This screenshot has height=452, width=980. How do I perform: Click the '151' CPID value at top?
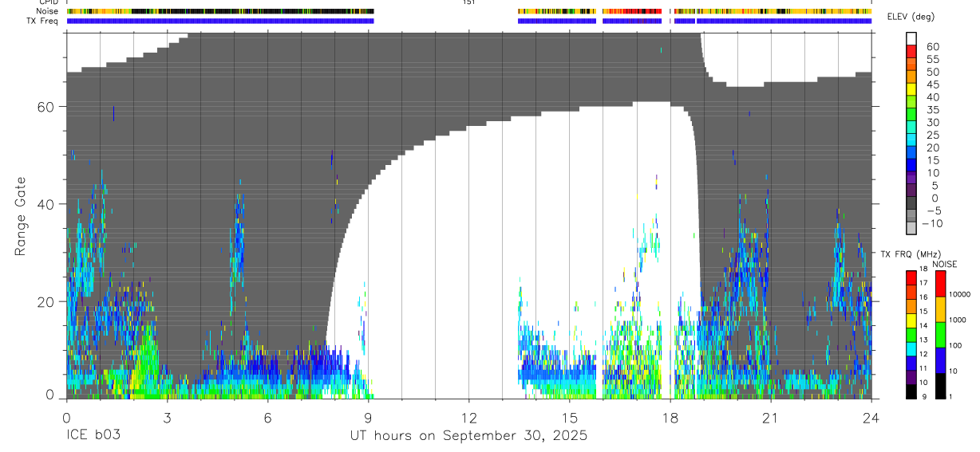pyautogui.click(x=468, y=2)
